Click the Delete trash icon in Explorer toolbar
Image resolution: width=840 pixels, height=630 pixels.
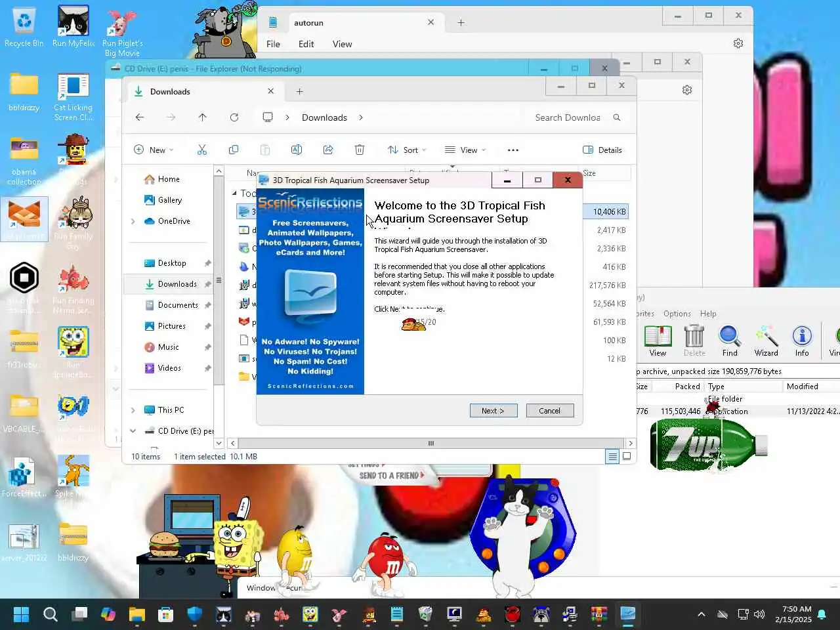point(360,150)
